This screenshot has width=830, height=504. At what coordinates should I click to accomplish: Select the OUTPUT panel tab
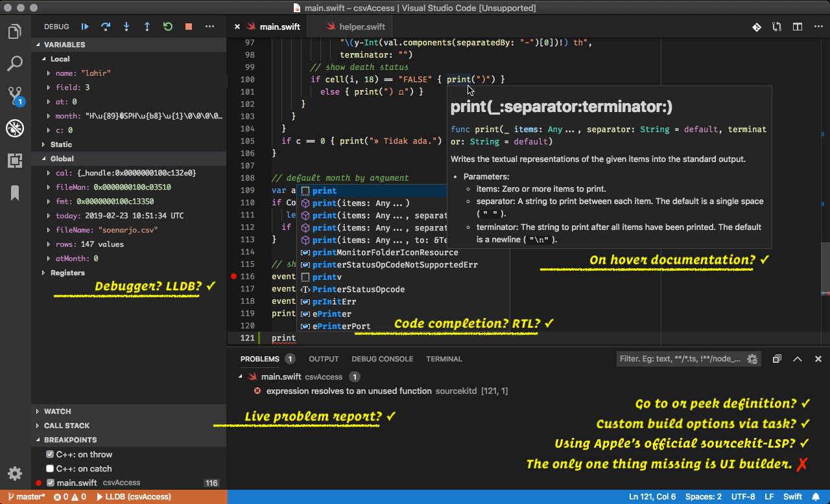coord(324,359)
